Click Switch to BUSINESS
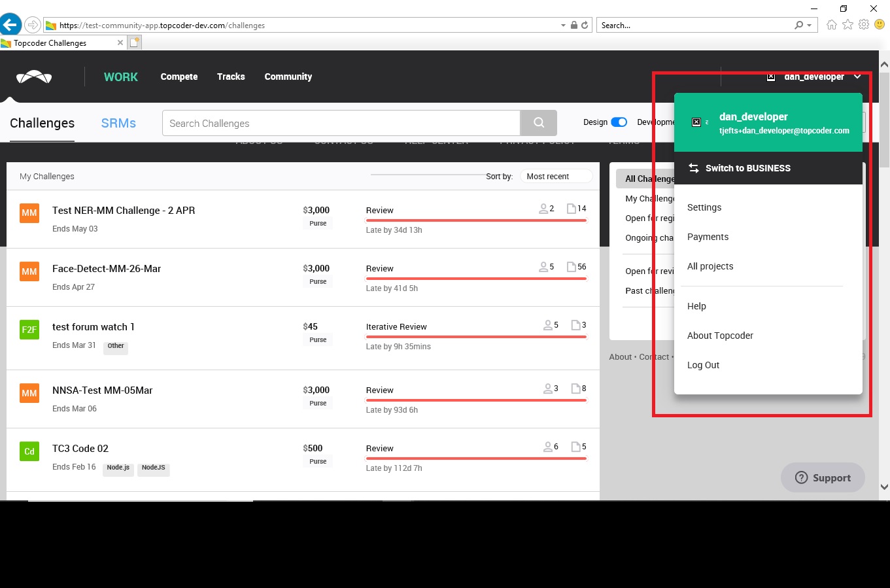890x588 pixels. [x=748, y=168]
